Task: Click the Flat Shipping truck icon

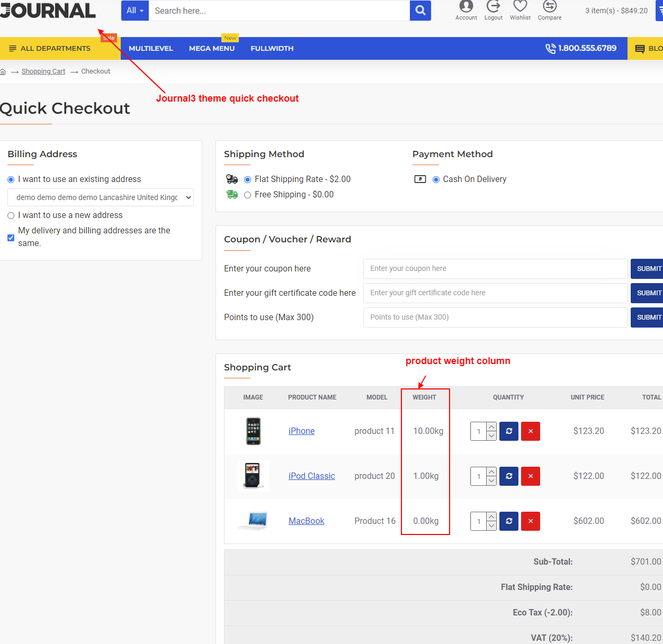Action: click(x=232, y=179)
